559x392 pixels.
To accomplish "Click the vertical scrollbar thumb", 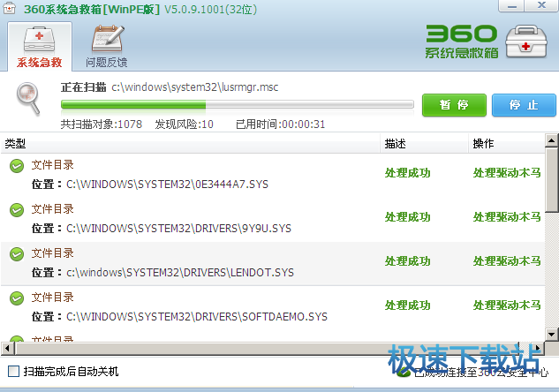I will [x=552, y=180].
